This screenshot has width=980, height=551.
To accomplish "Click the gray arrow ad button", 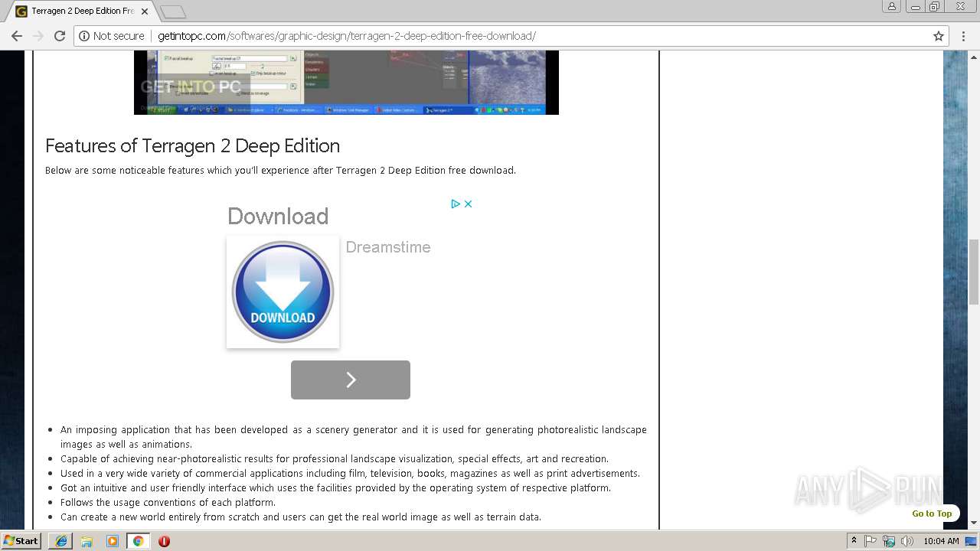I will [x=351, y=380].
